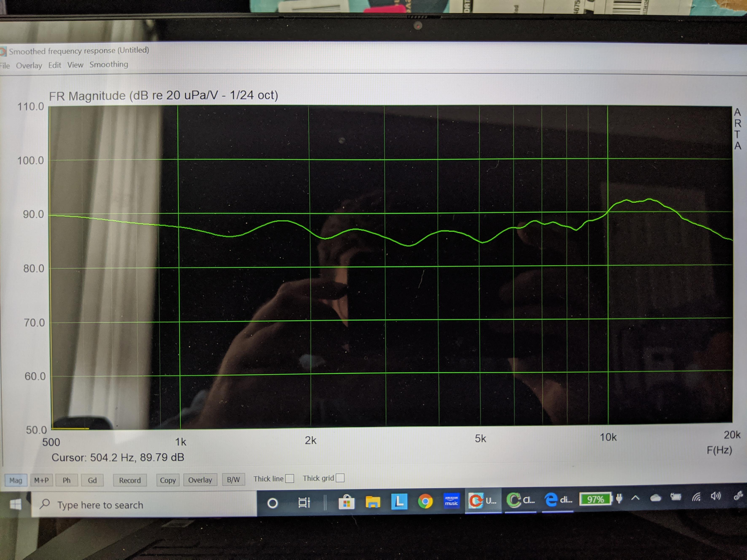The width and height of the screenshot is (747, 560).
Task: Open the Wi-Fi network tray icon
Action: coord(696,497)
